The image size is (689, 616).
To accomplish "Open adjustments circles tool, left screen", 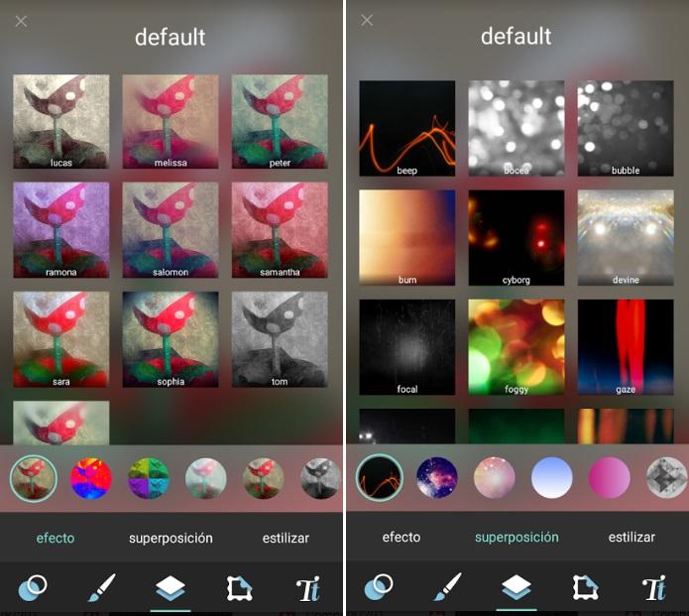I will 33,588.
